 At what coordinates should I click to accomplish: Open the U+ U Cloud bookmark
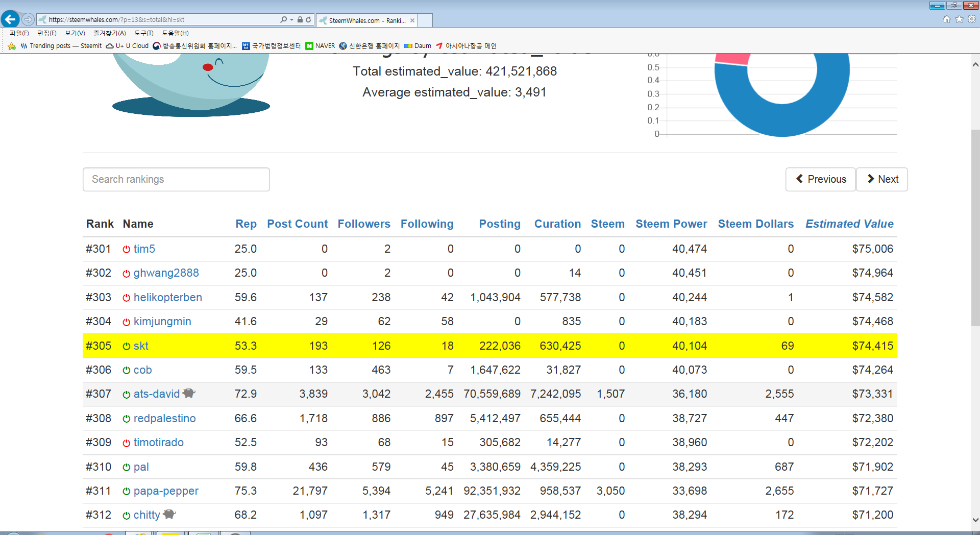pyautogui.click(x=127, y=46)
